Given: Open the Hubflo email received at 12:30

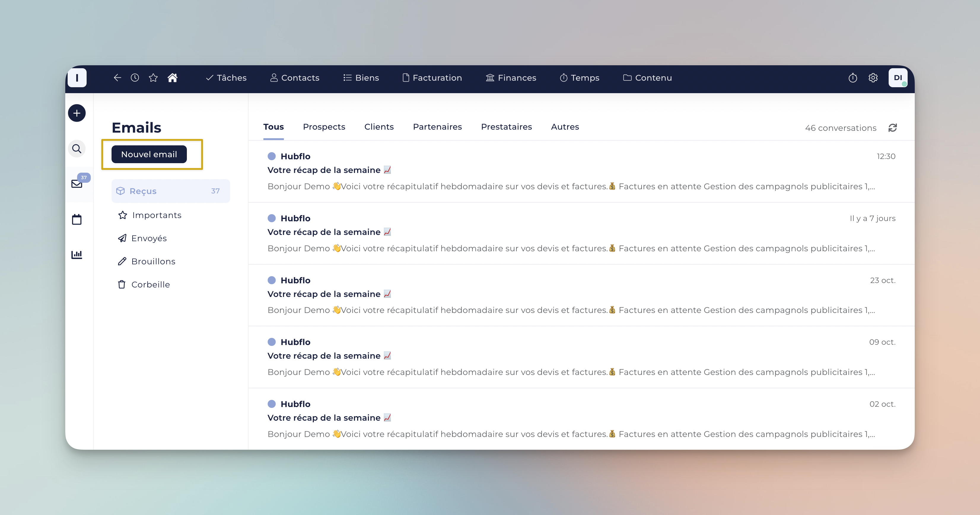Looking at the screenshot, I should [x=581, y=171].
